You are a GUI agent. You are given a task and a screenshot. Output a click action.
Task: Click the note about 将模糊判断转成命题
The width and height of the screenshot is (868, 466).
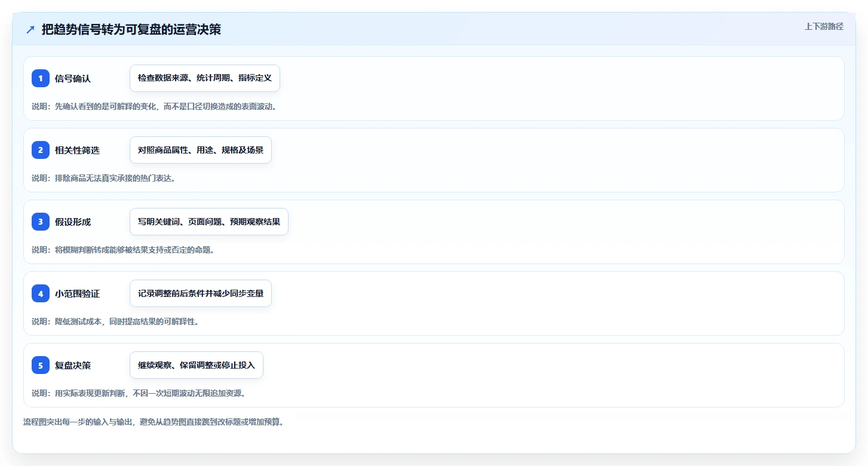(123, 250)
